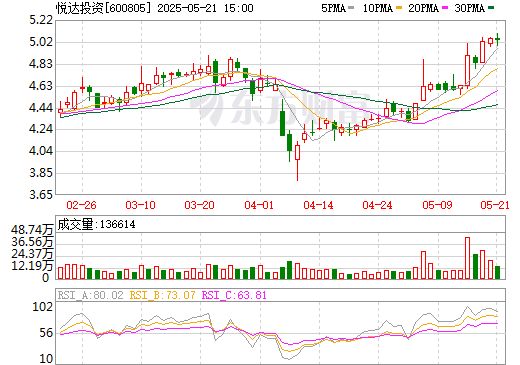Click the last green candlestick on 05-21
The height and width of the screenshot is (365, 520).
[497, 39]
